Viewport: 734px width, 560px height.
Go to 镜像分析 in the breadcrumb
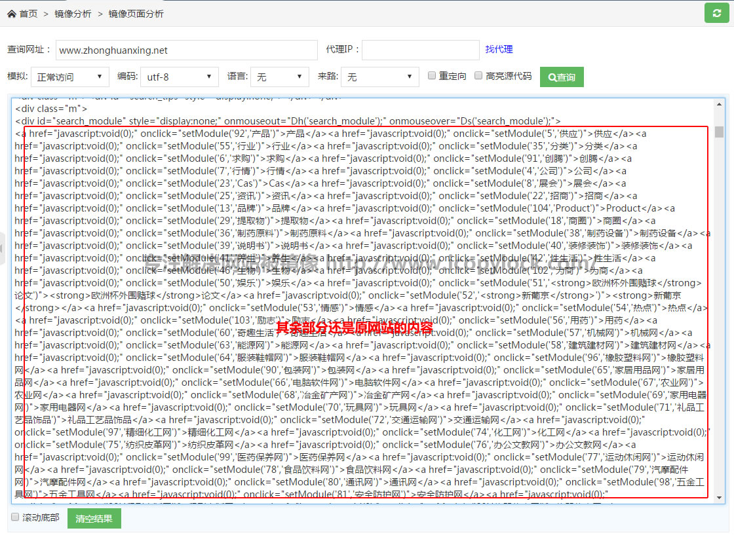click(73, 14)
